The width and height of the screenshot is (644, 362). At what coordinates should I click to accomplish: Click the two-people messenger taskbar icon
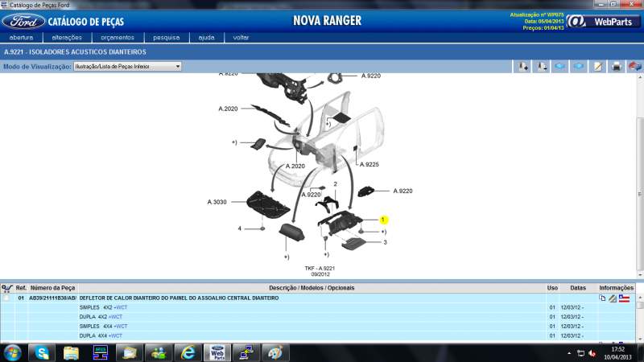tap(159, 353)
